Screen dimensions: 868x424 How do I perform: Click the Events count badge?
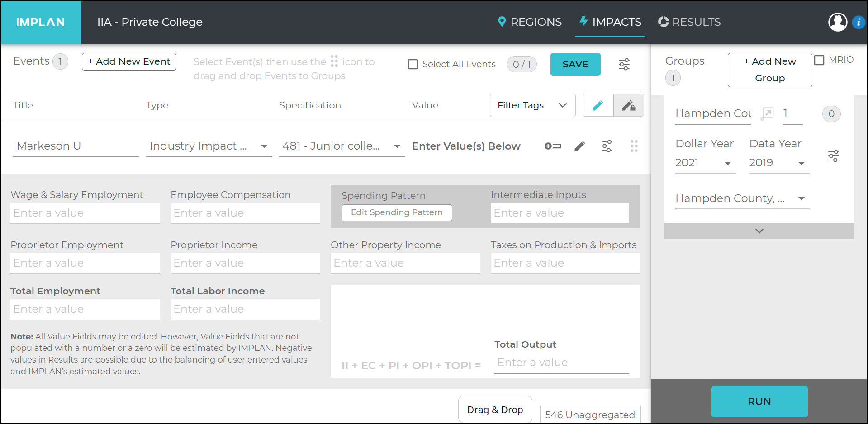click(60, 61)
